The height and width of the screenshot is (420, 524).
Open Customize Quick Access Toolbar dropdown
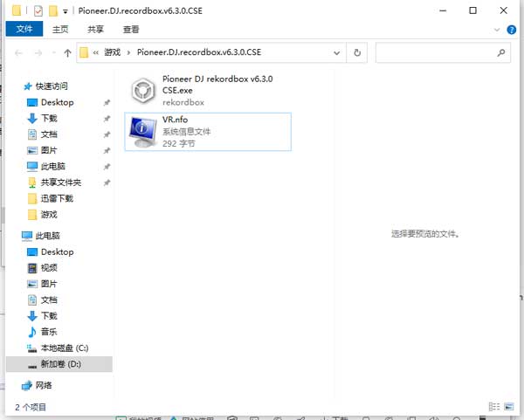(65, 11)
